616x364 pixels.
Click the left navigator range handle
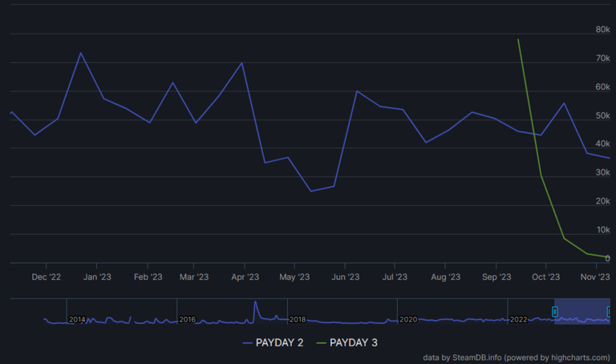click(x=555, y=312)
